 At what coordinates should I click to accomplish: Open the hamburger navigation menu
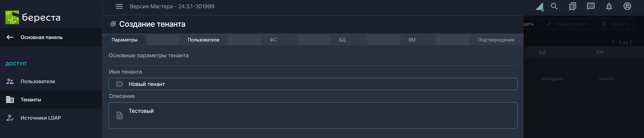pyautogui.click(x=119, y=7)
